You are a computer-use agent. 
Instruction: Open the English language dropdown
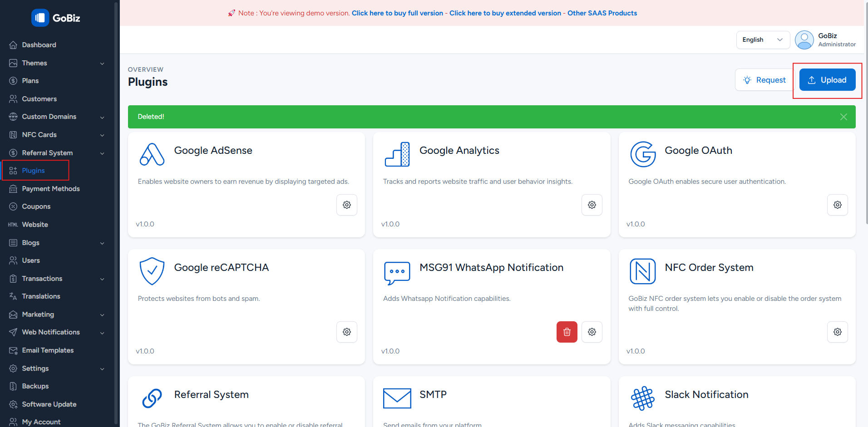762,40
